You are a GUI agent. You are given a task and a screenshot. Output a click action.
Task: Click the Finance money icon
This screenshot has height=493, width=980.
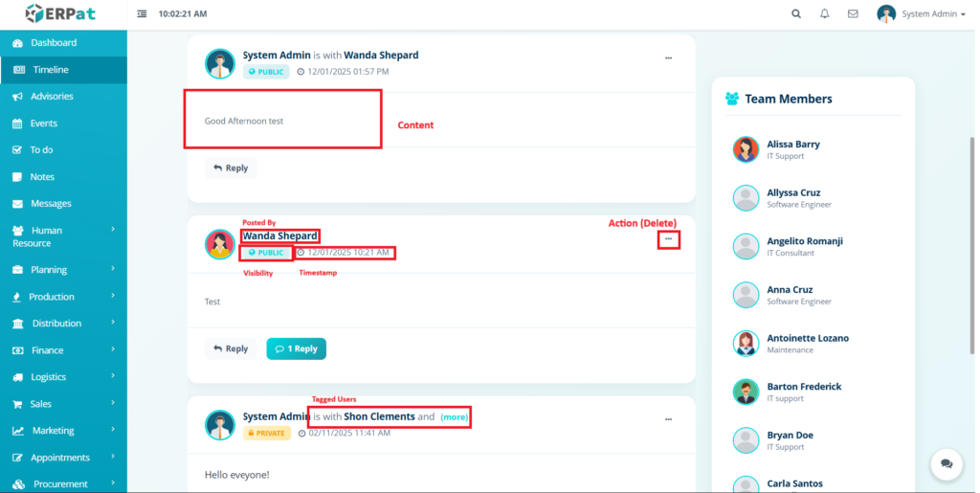(x=18, y=350)
